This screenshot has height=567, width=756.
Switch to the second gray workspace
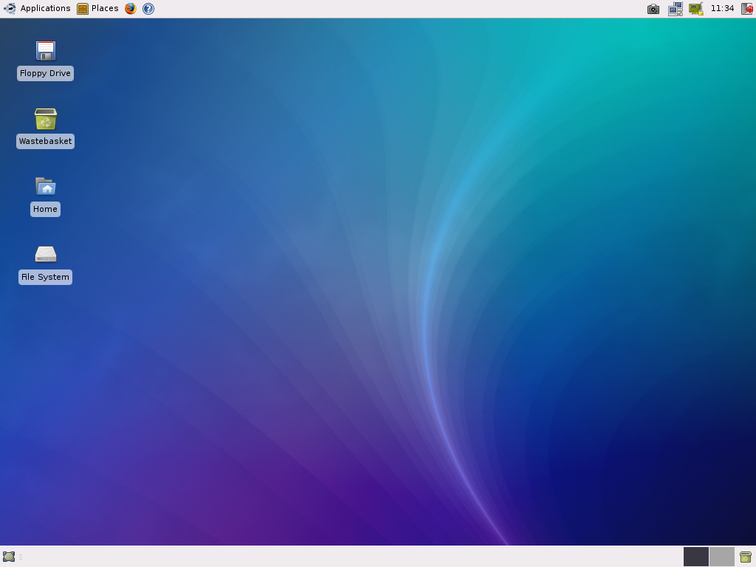pos(722,557)
